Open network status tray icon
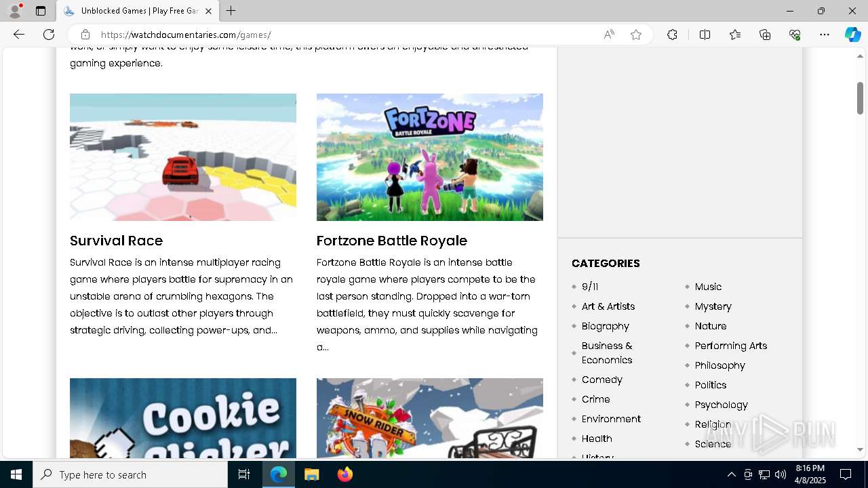 pyautogui.click(x=764, y=474)
